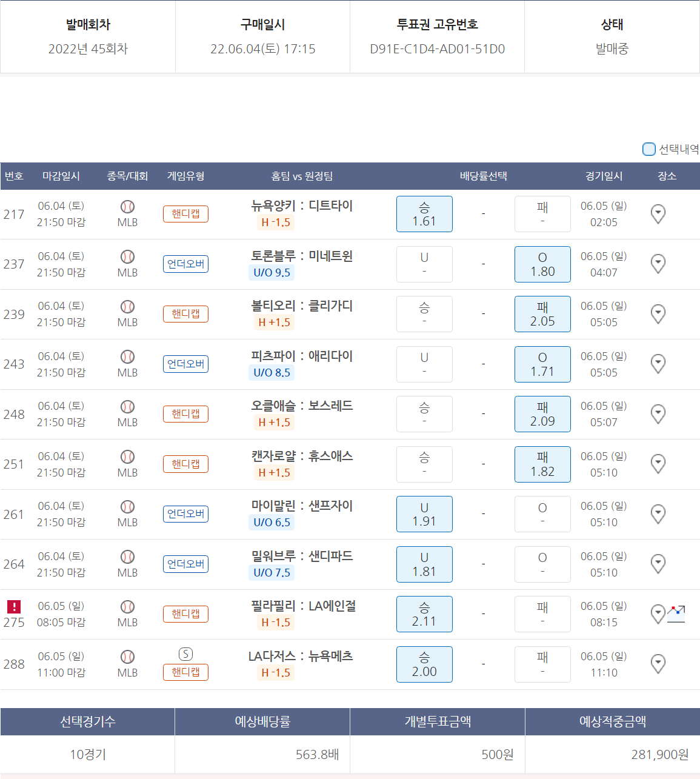Select 패 option for game 288
This screenshot has height=779, width=700.
[542, 664]
